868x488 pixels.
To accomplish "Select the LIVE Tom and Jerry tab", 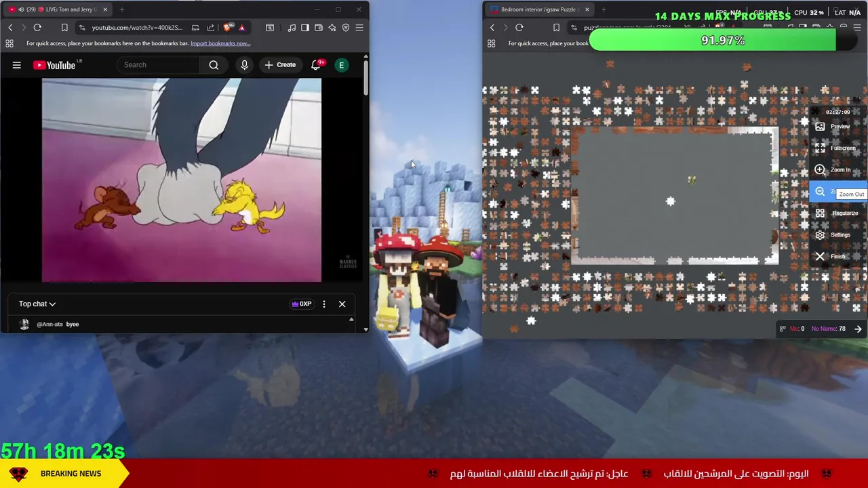I will (x=57, y=9).
